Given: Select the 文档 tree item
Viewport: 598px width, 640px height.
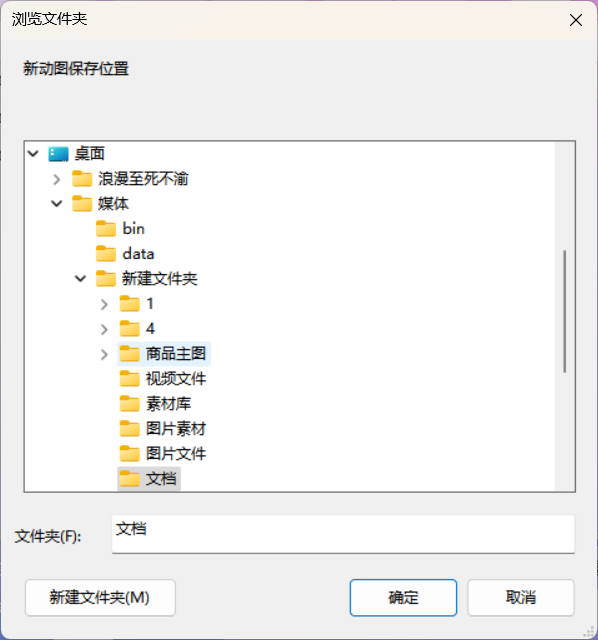Looking at the screenshot, I should [x=149, y=478].
